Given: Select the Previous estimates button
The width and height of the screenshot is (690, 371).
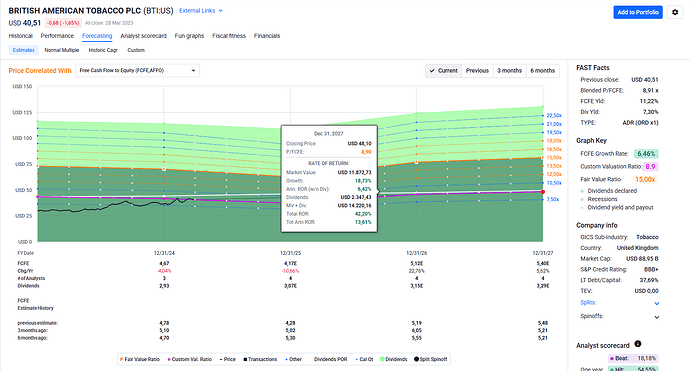Looking at the screenshot, I should pos(477,70).
